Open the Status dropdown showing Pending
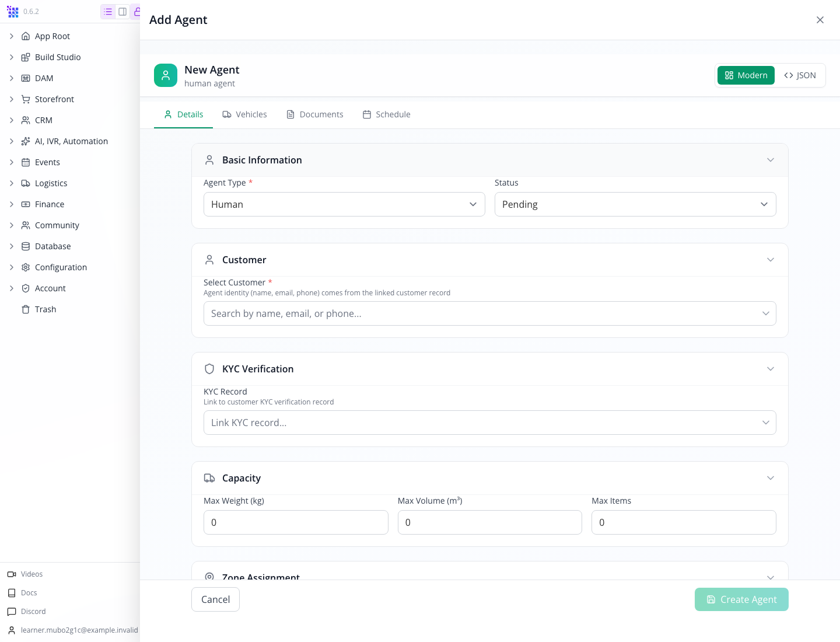 click(635, 204)
